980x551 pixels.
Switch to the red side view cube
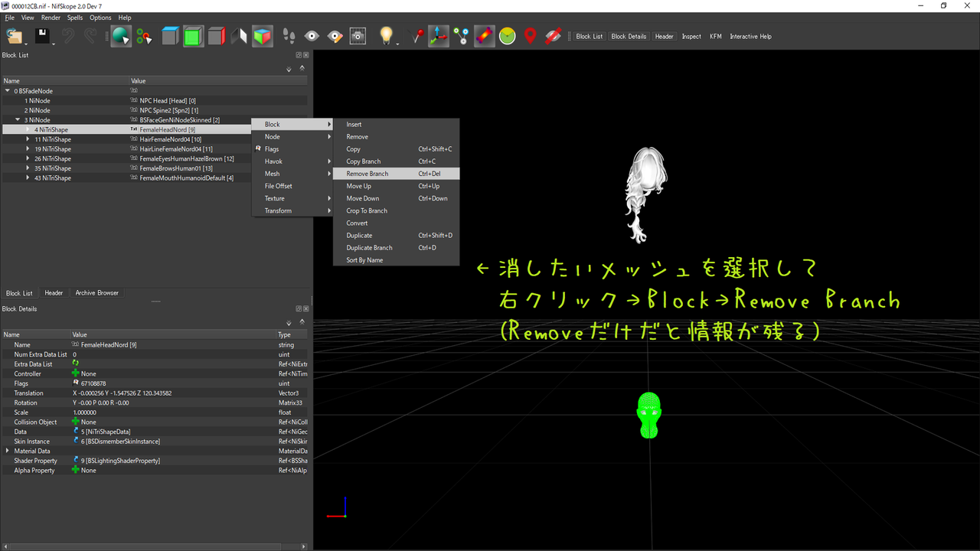coord(217,36)
